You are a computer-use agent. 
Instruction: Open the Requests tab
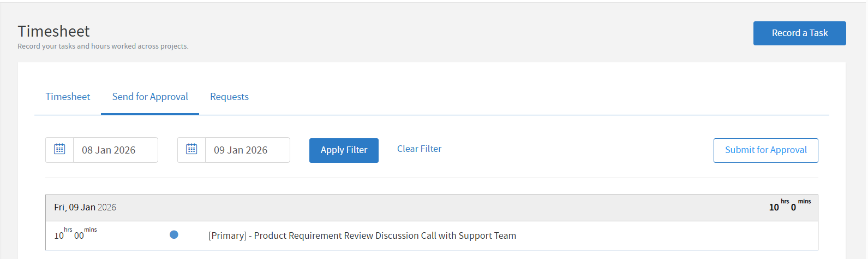pos(229,97)
